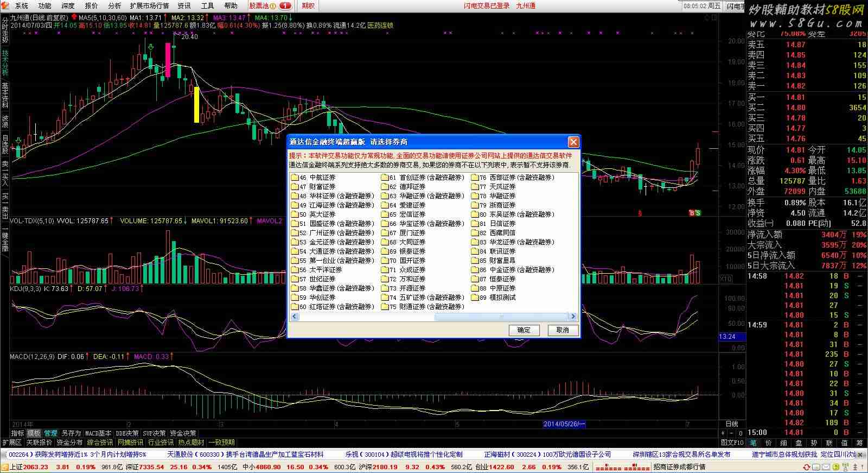This screenshot has height=473, width=868.
Task: Open the 关联报价 tab
Action: coord(39,443)
